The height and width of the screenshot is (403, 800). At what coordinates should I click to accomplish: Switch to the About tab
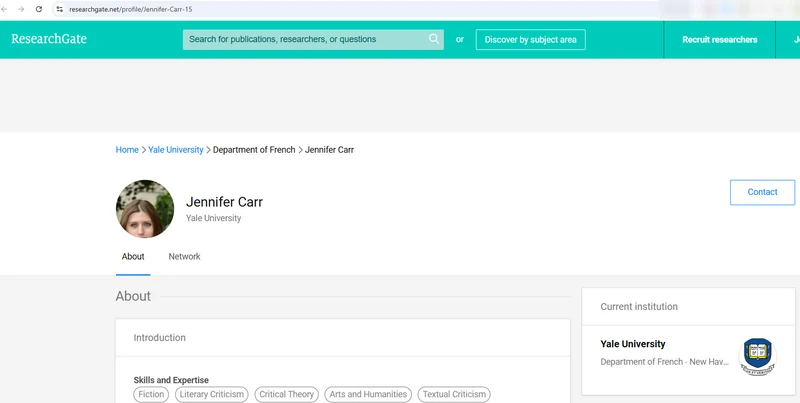(x=133, y=257)
